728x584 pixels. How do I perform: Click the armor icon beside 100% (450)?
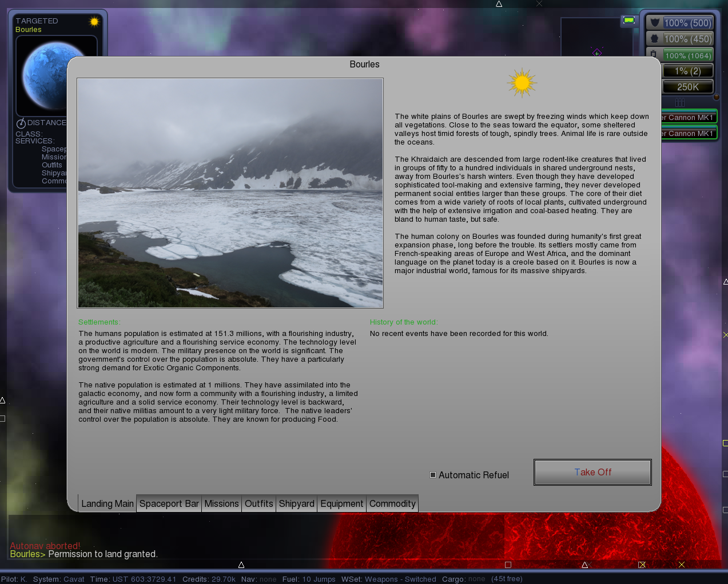[x=655, y=39]
